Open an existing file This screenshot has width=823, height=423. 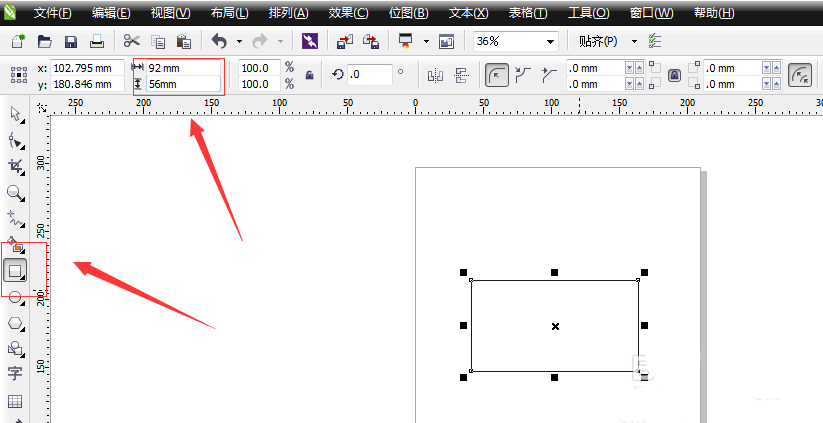[44, 41]
